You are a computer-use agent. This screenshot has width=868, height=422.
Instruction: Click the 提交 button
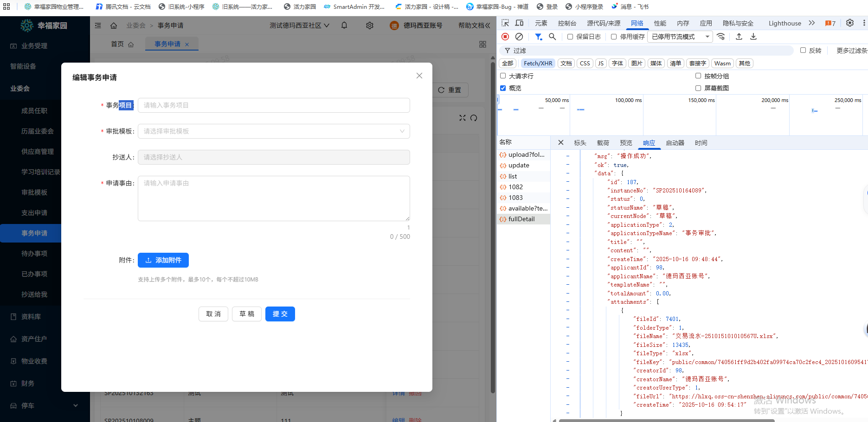(x=280, y=314)
